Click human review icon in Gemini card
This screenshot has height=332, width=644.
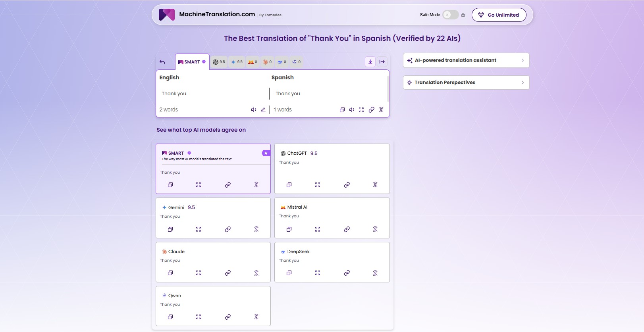(x=256, y=229)
